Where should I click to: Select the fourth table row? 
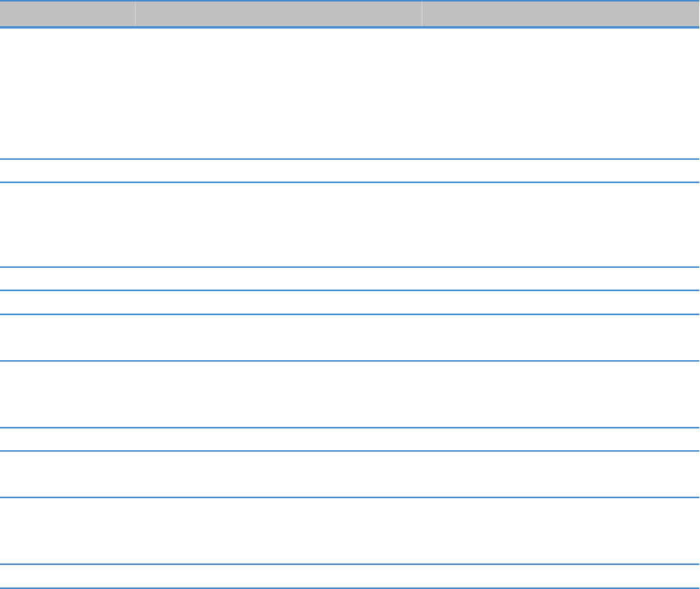[350, 278]
